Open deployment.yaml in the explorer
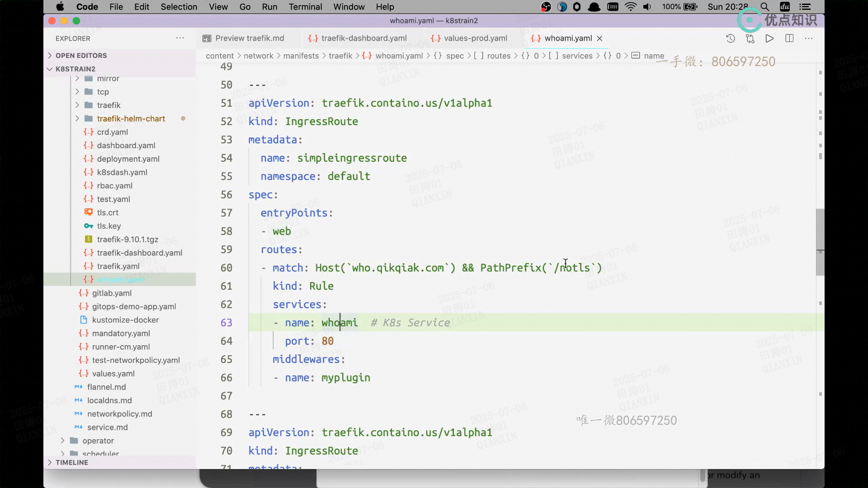The height and width of the screenshot is (488, 868). [128, 159]
